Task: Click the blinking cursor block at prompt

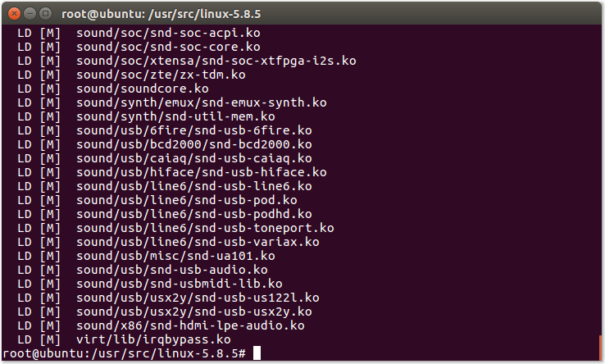Action: pyautogui.click(x=257, y=353)
